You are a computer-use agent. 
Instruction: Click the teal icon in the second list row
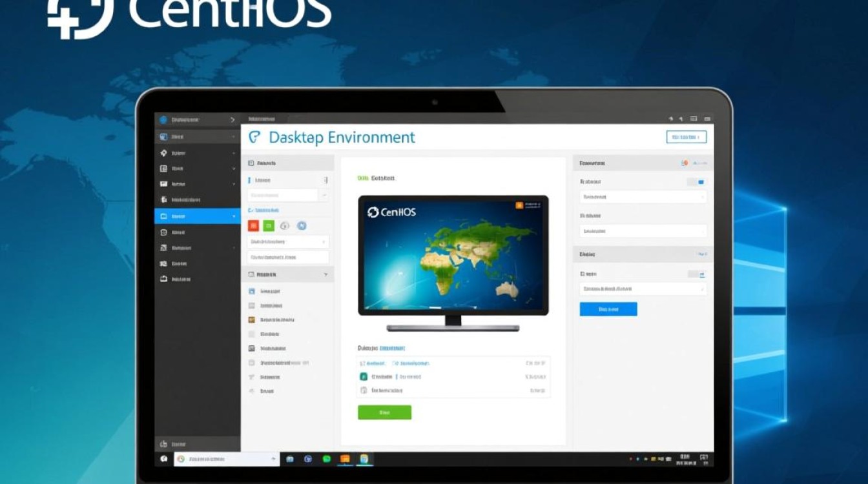click(364, 376)
